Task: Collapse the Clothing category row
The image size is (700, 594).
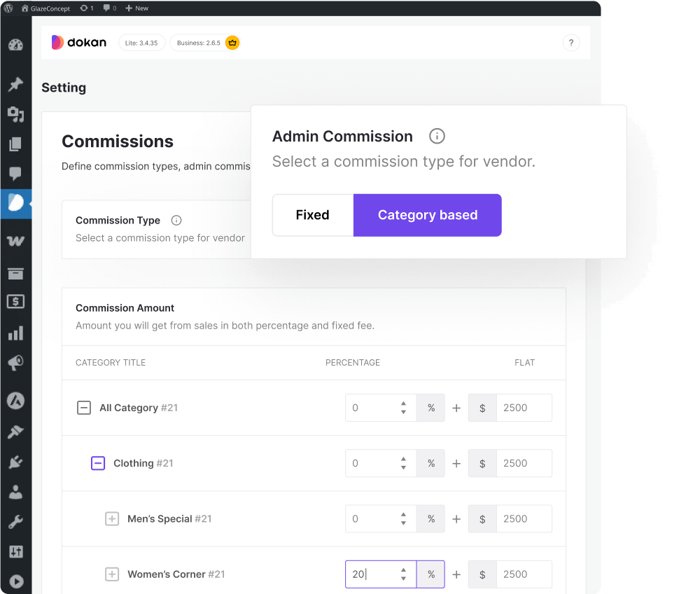Action: (x=98, y=463)
